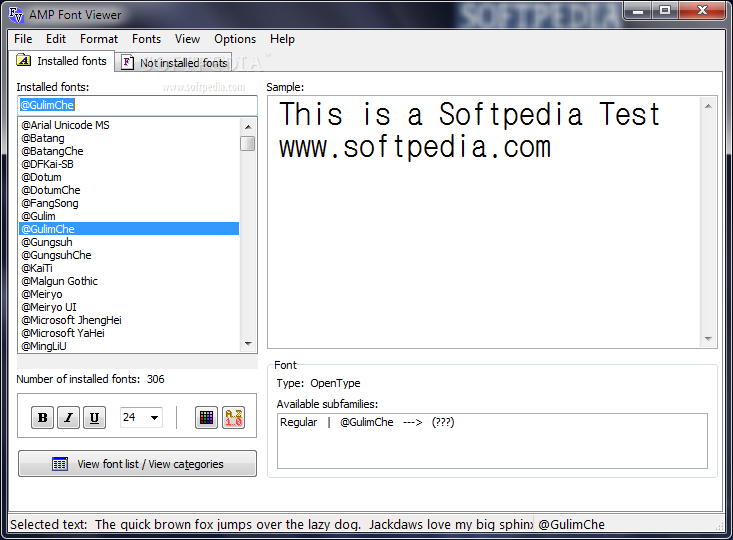Switch to the Installed fonts tab
Screen dimensions: 733x540
pyautogui.click(x=62, y=61)
